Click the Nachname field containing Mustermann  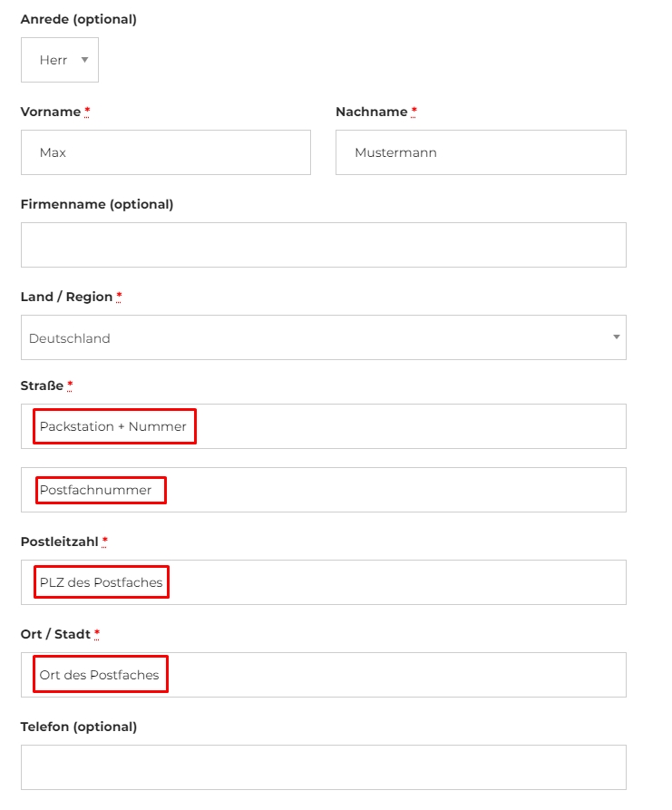[x=481, y=152]
